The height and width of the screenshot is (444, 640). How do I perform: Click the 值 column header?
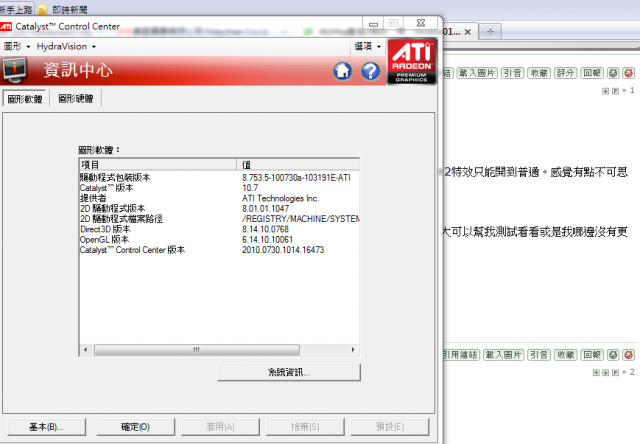click(298, 164)
